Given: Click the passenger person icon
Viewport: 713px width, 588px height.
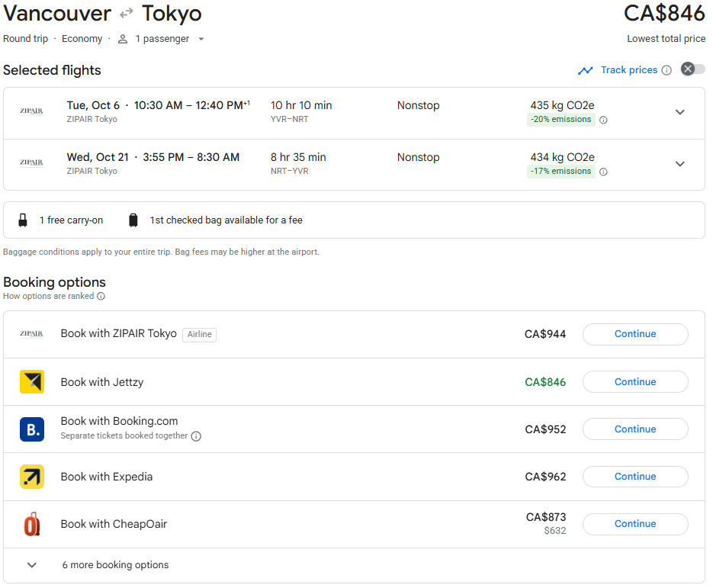Looking at the screenshot, I should (x=123, y=39).
